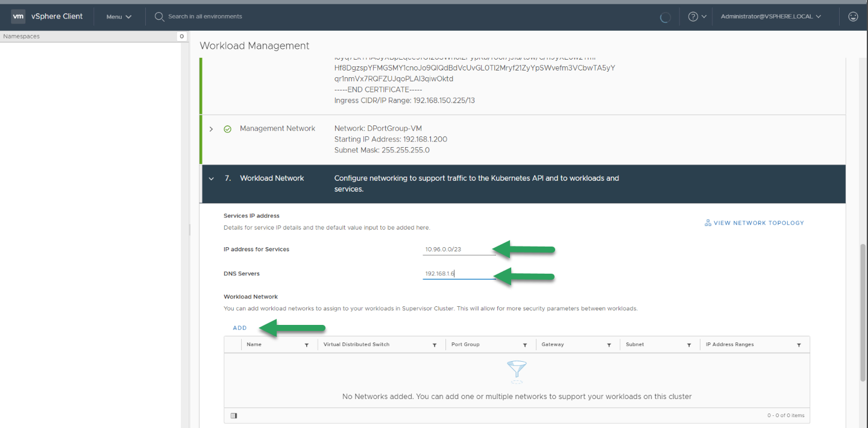
Task: Click the page vertical scrollbar
Action: tap(863, 313)
